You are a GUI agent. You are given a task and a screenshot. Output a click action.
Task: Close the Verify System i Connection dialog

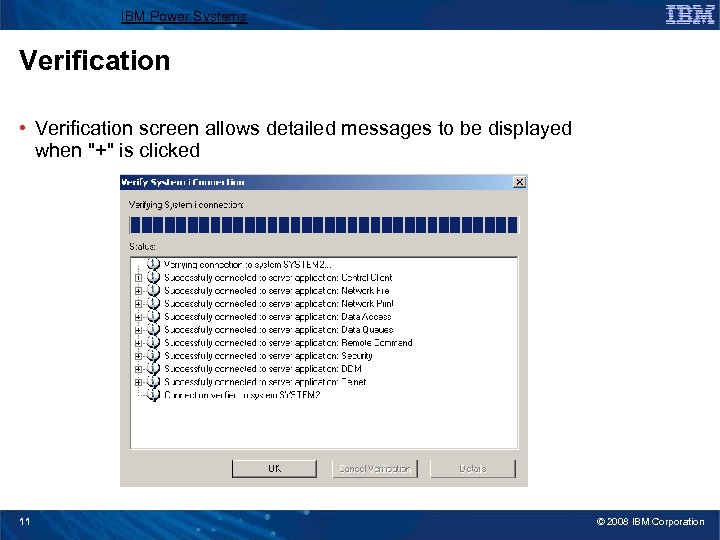pyautogui.click(x=519, y=182)
